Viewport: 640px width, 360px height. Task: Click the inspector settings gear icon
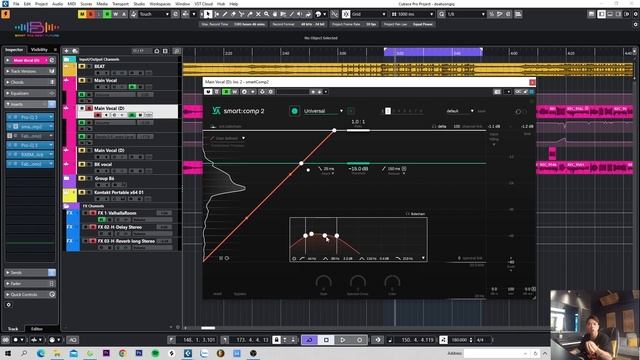pos(9,304)
